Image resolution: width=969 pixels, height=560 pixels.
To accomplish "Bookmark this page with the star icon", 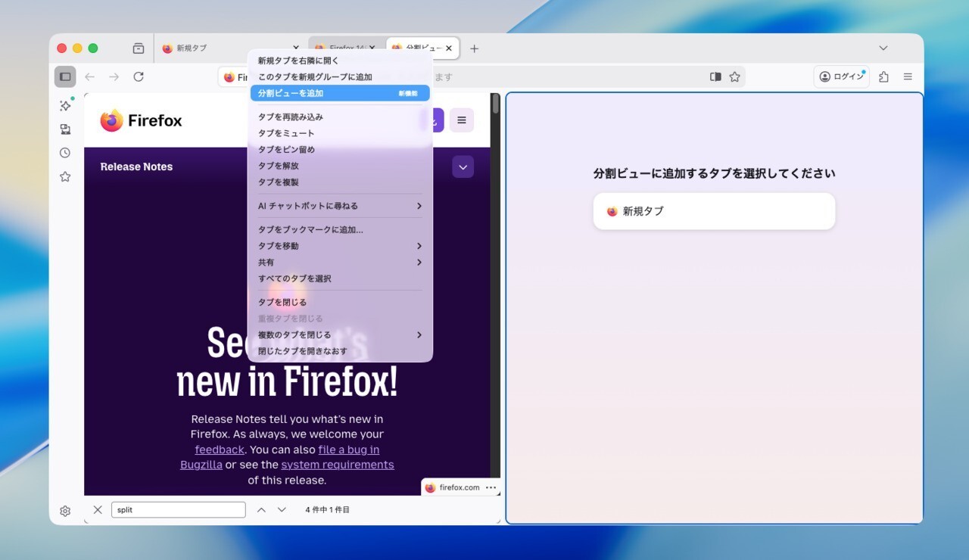I will point(734,76).
